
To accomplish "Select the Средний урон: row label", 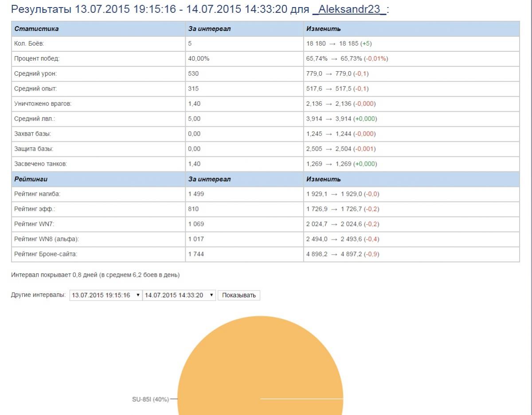I will tap(35, 74).
